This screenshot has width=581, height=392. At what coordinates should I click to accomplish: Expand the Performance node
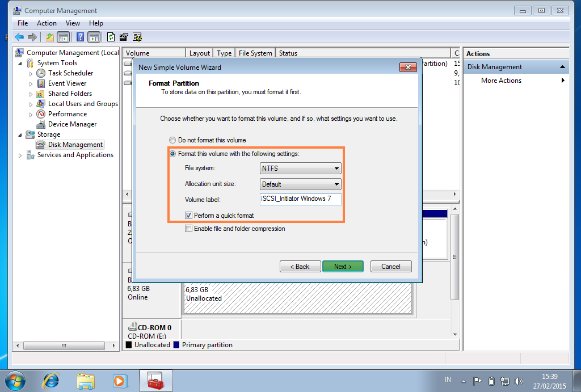click(31, 115)
